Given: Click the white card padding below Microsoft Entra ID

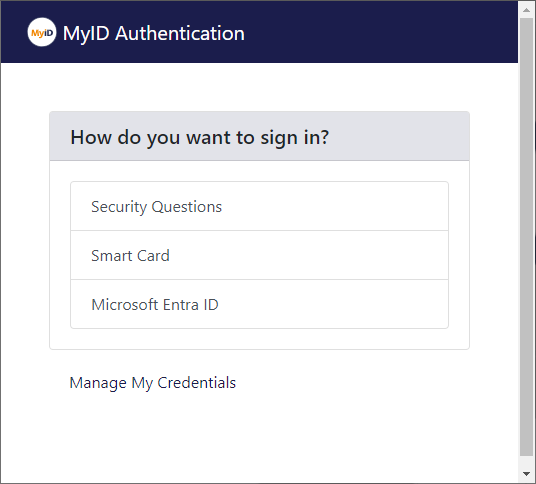Looking at the screenshot, I should tap(259, 339).
